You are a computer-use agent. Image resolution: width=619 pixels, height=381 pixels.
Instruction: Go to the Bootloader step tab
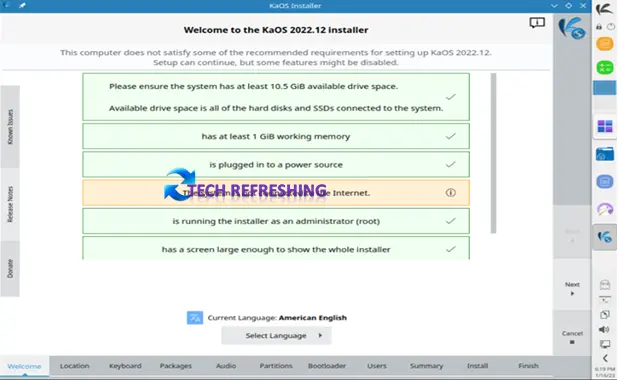point(327,366)
